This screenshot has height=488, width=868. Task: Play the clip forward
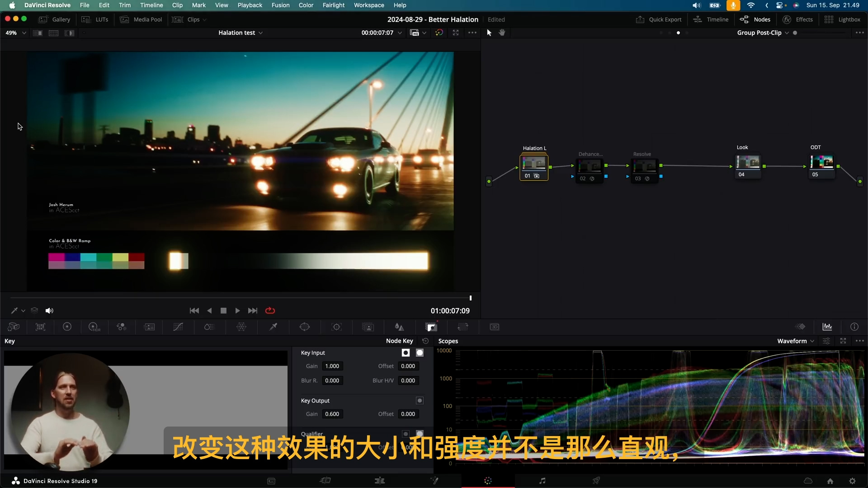(x=237, y=311)
